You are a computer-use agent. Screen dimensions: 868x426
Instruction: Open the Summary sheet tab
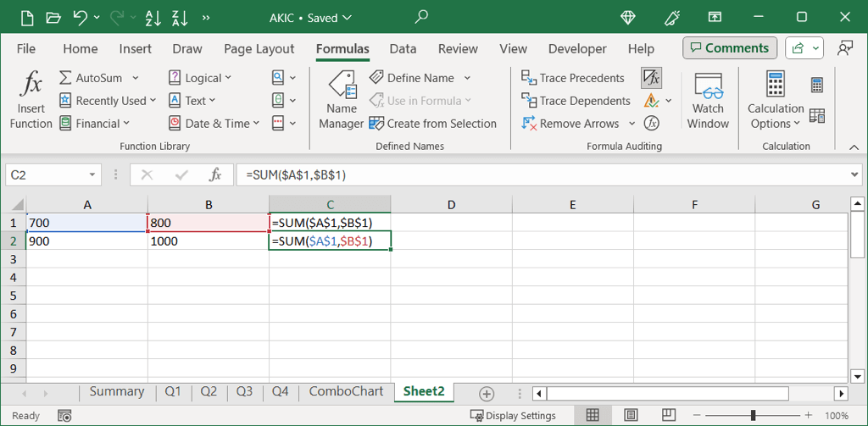pos(117,391)
